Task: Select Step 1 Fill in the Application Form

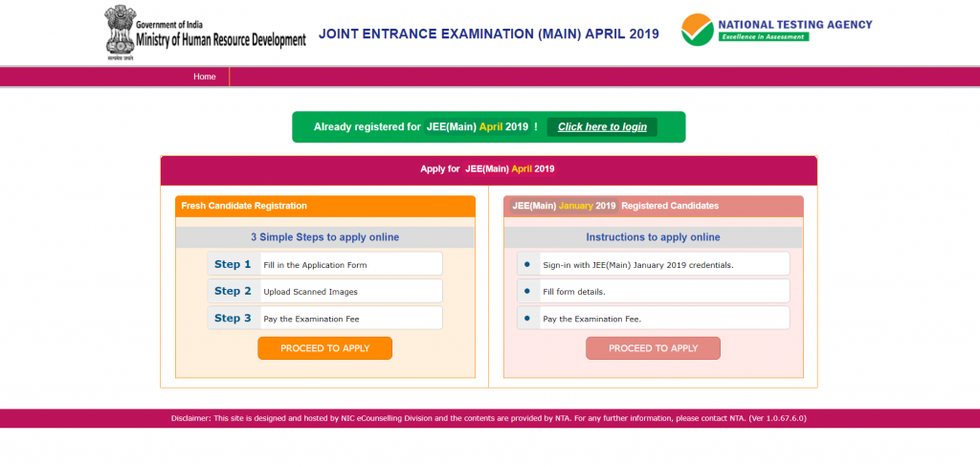Action: pos(325,264)
